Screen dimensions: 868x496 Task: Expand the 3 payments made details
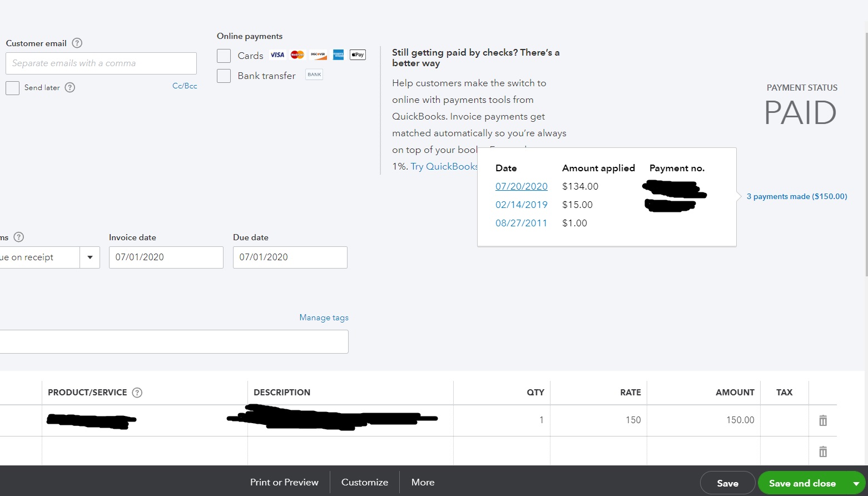click(x=797, y=196)
